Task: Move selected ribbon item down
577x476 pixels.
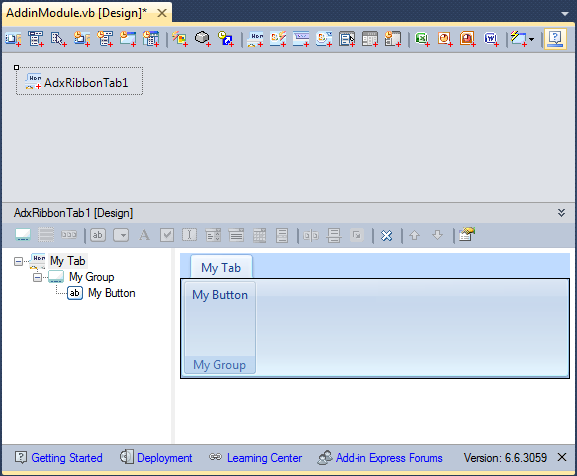Action: [438, 235]
